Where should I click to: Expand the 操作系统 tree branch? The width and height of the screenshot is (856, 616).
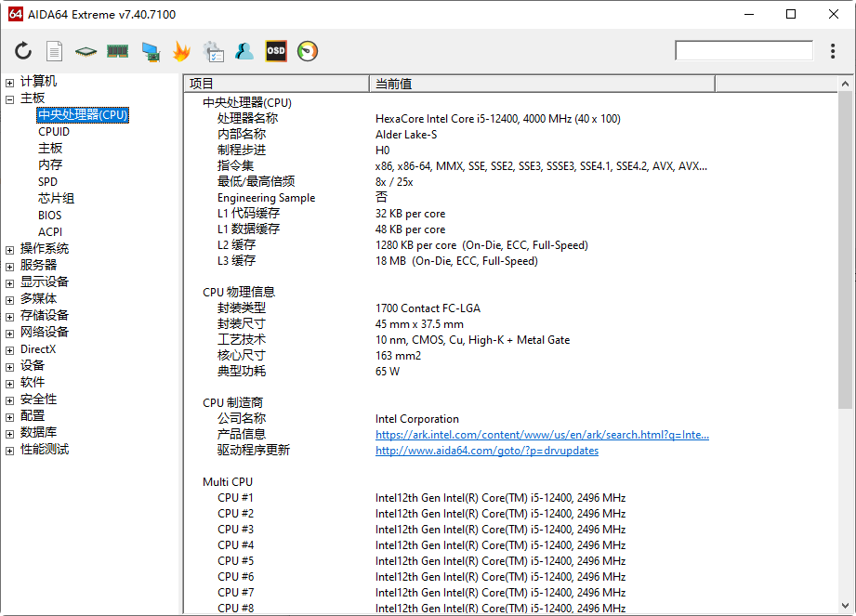point(9,248)
